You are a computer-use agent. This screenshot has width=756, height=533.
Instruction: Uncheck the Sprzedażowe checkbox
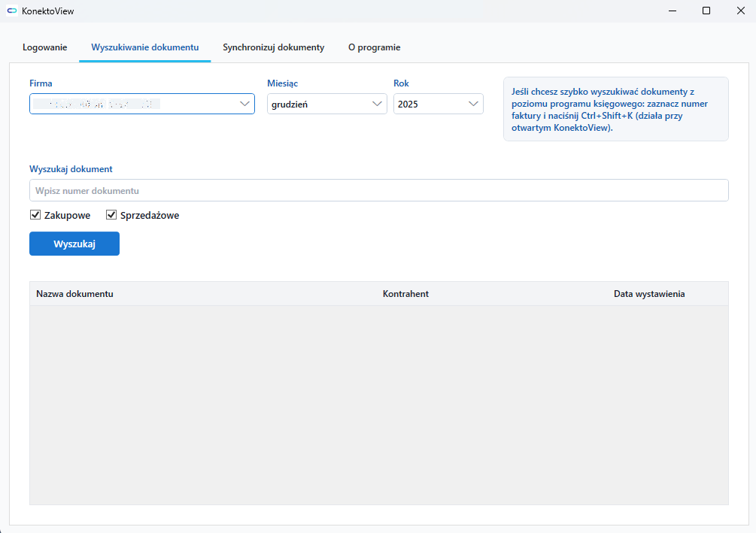click(111, 216)
